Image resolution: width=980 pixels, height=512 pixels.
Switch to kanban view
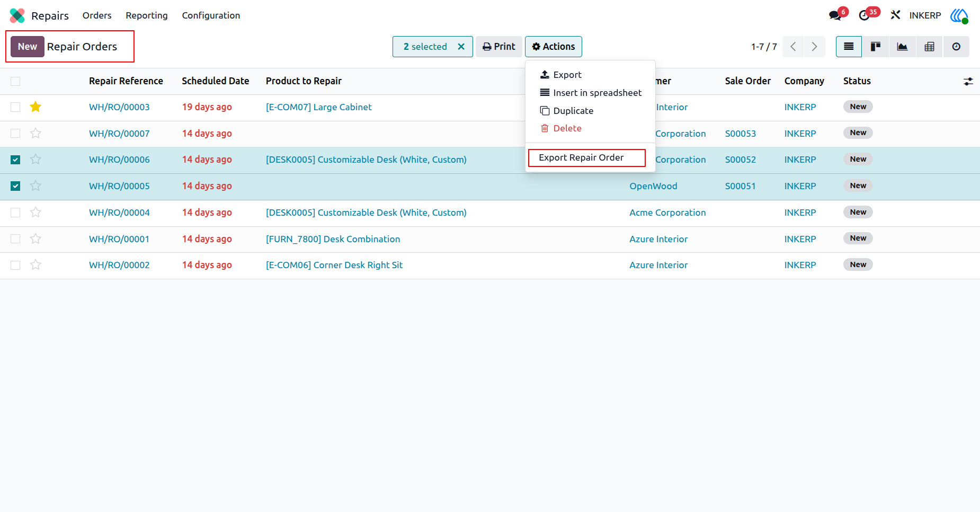(x=876, y=47)
